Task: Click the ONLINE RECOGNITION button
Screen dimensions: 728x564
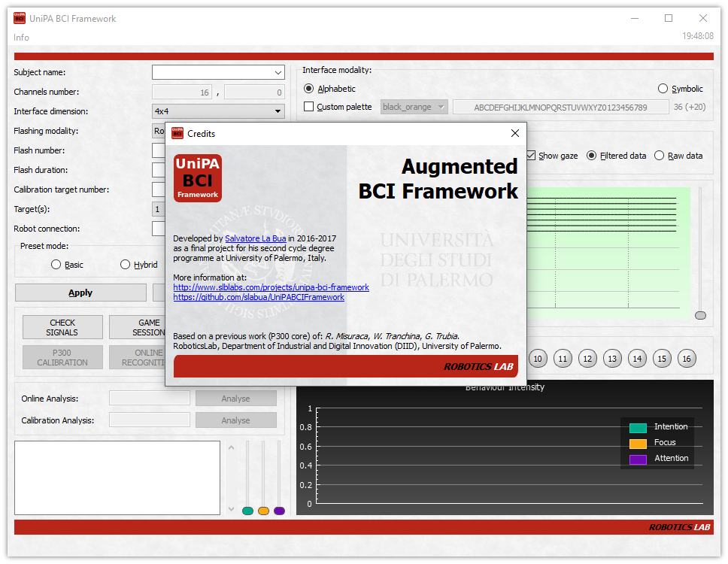Action: (138, 357)
